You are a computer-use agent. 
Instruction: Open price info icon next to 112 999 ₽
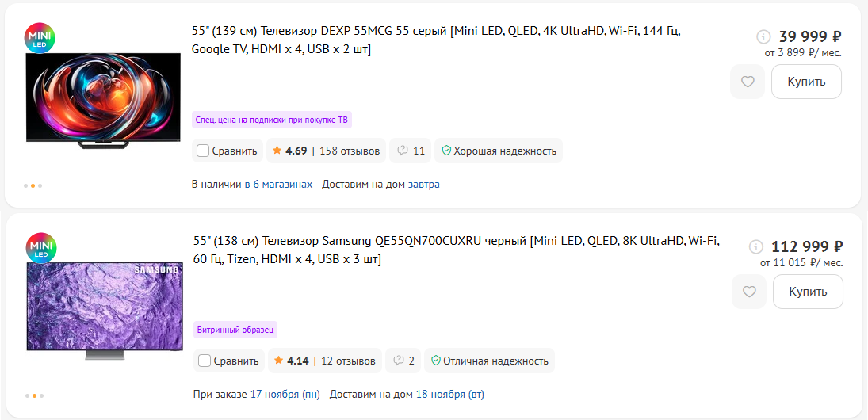tap(755, 246)
